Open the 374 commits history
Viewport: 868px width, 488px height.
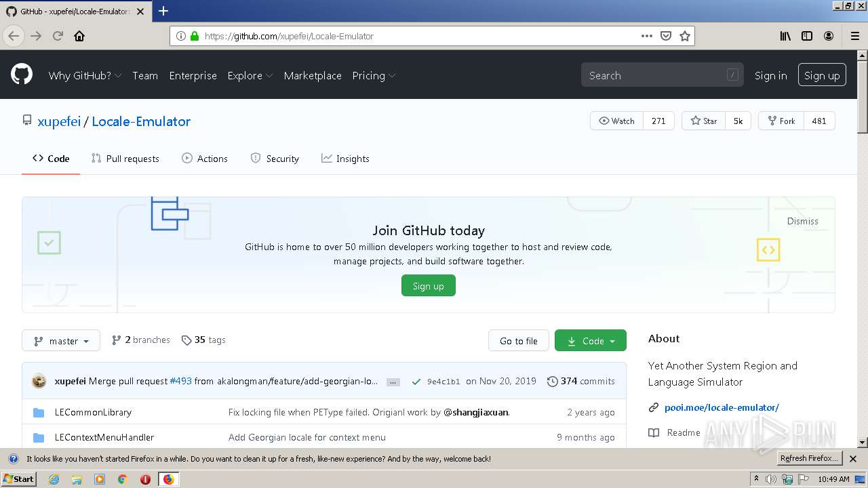click(x=581, y=381)
